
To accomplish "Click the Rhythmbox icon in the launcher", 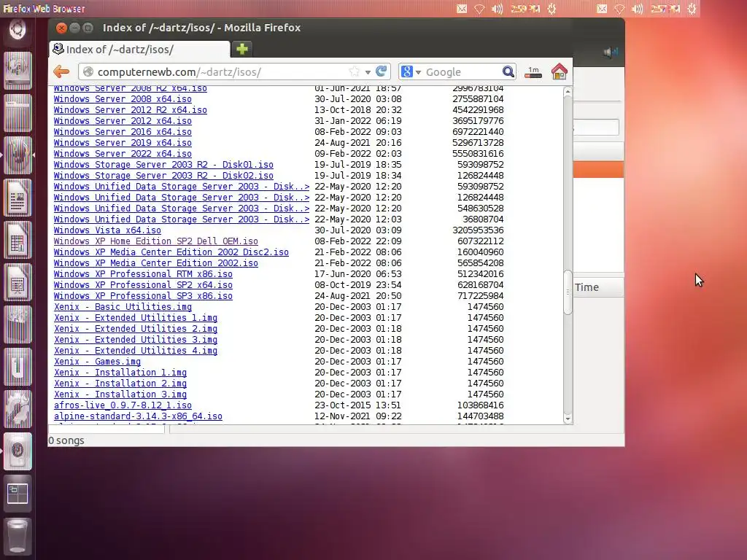I will click(18, 451).
